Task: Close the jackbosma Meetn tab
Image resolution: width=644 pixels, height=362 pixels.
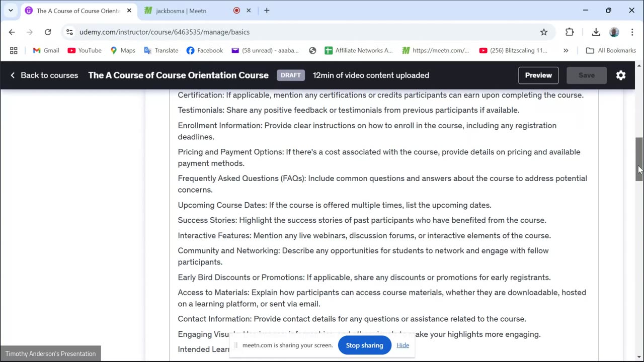Action: [248, 11]
